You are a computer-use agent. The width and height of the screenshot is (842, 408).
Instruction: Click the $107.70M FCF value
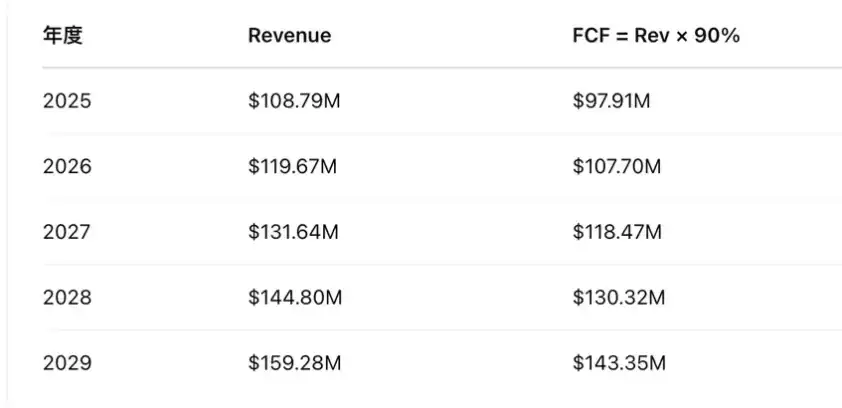[x=616, y=167]
